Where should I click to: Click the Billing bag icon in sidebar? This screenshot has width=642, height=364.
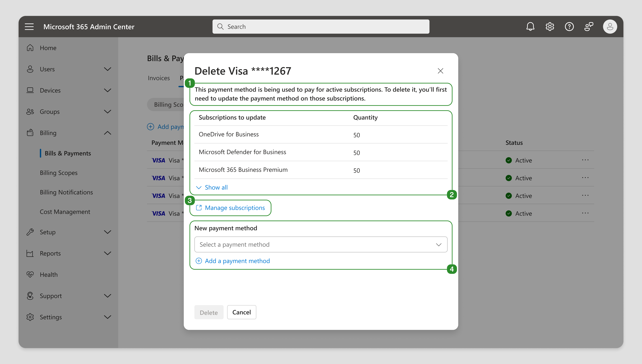coord(30,133)
